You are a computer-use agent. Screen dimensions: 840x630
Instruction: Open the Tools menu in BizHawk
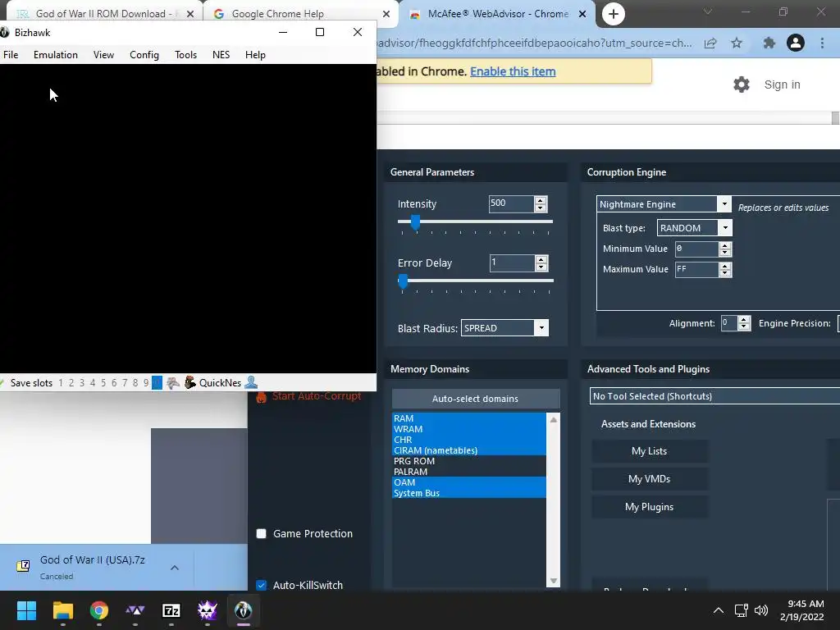pyautogui.click(x=186, y=55)
